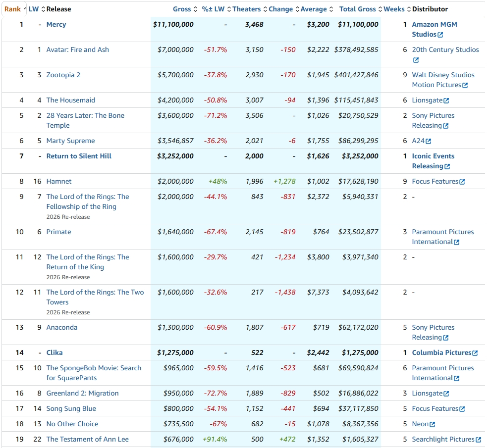
Task: Open Walt Disney Studios Motion Pictures distributor link
Action: click(x=442, y=80)
